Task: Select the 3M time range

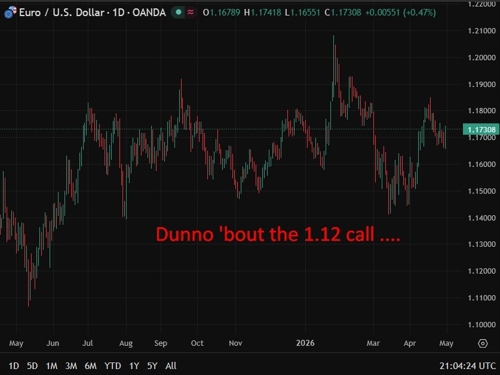Action: [x=71, y=366]
